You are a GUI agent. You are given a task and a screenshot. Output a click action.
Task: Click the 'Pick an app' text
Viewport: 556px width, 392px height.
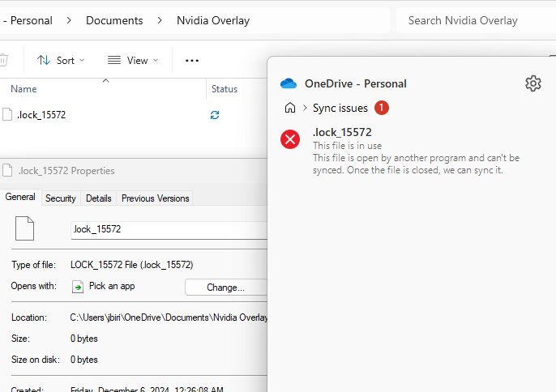coord(112,286)
